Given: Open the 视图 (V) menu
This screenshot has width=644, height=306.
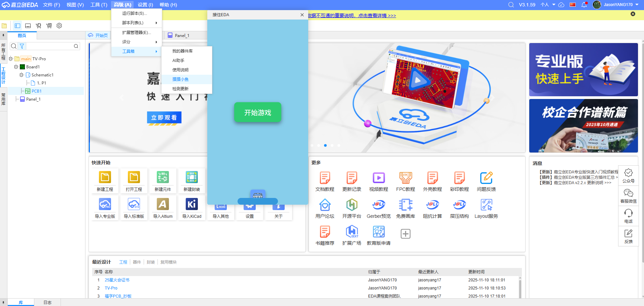Looking at the screenshot, I should (x=75, y=5).
